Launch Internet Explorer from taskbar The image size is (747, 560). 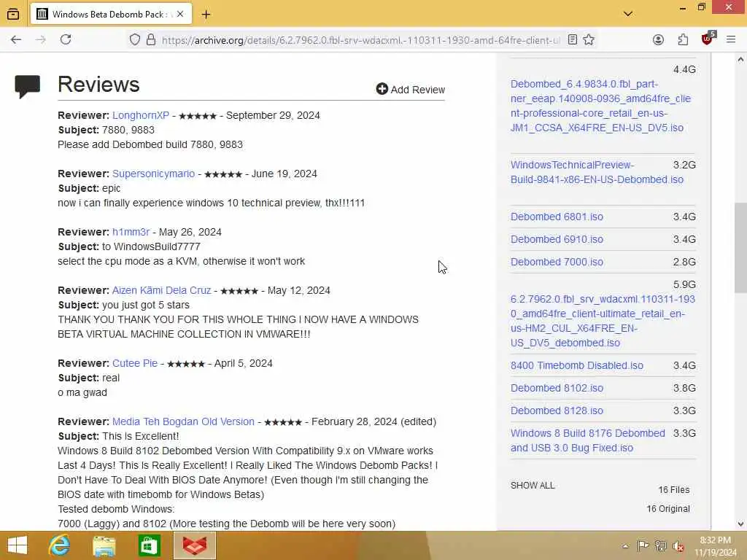[60, 545]
